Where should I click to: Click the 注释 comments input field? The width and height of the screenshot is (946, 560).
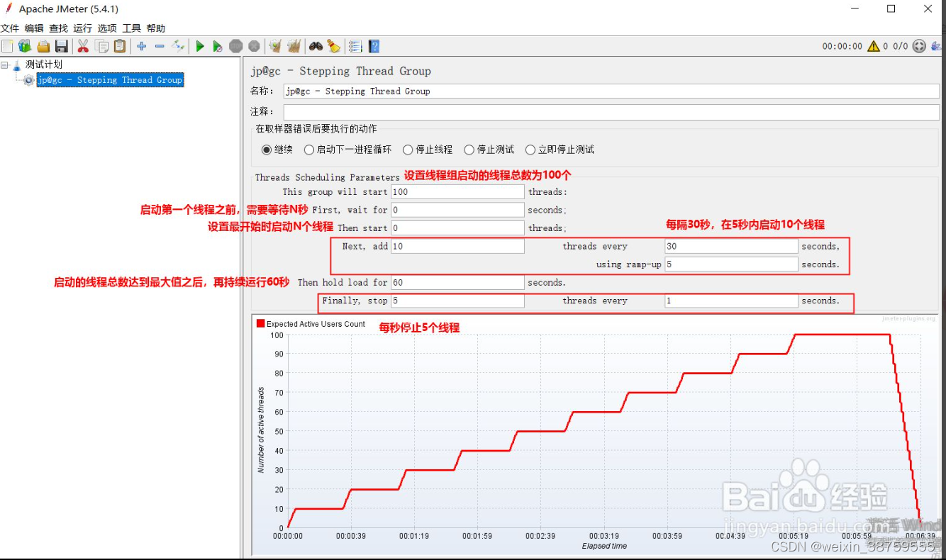611,112
